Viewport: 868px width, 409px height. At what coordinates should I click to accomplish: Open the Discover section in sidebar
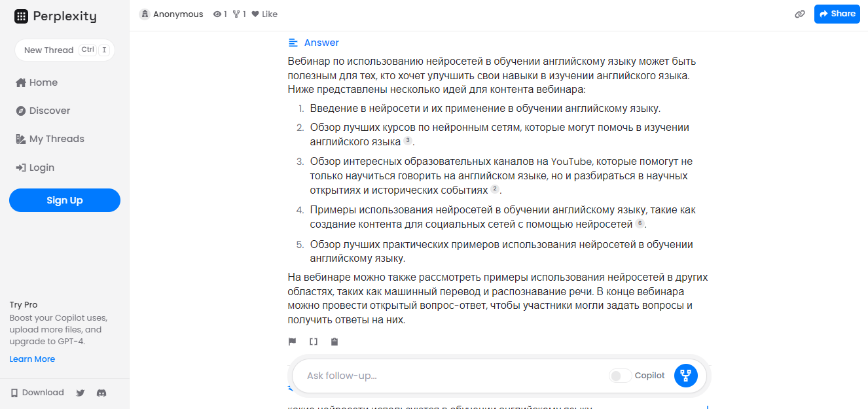pyautogui.click(x=48, y=110)
